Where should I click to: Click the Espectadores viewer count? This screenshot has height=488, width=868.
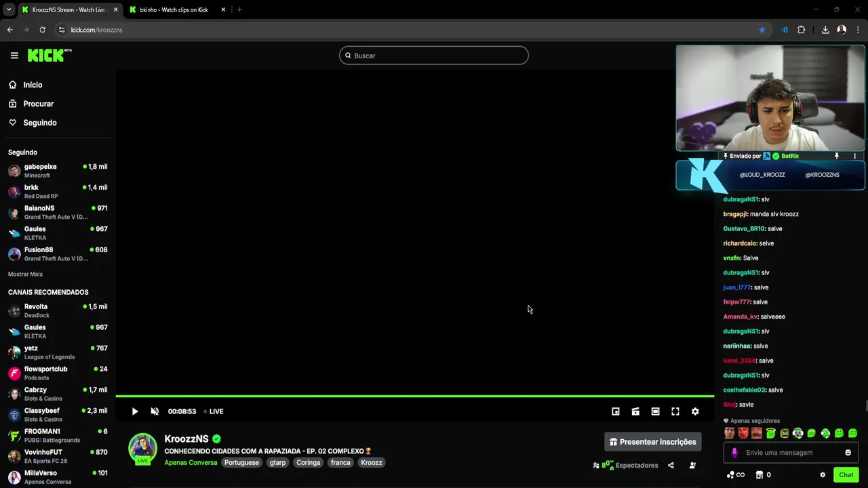coord(625,466)
